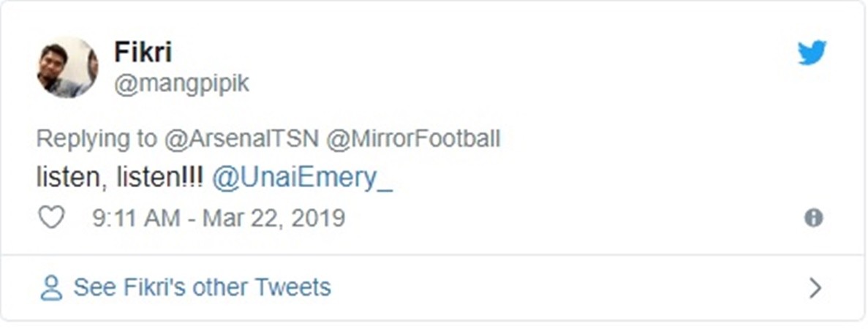The height and width of the screenshot is (329, 868).
Task: Like the tweet with the heart icon
Action: 51,217
